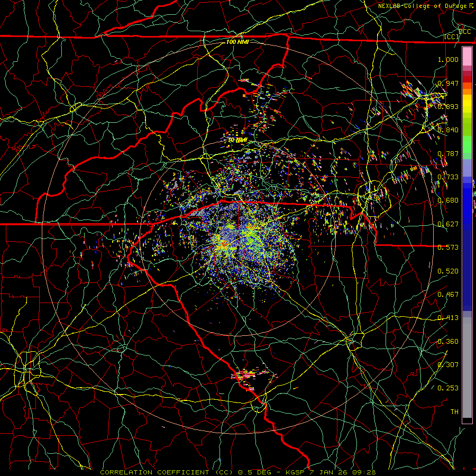Click the 100 NMI range ring label
This screenshot has height=476, width=476.
click(237, 42)
